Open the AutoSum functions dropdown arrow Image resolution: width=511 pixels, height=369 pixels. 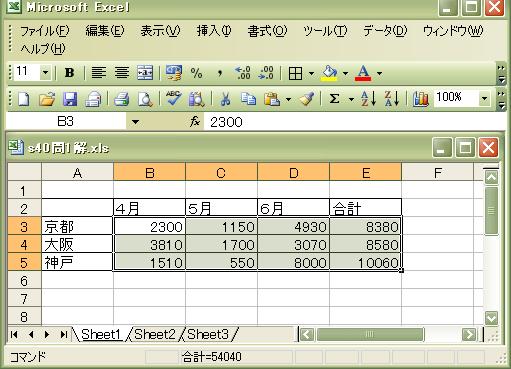(x=351, y=99)
